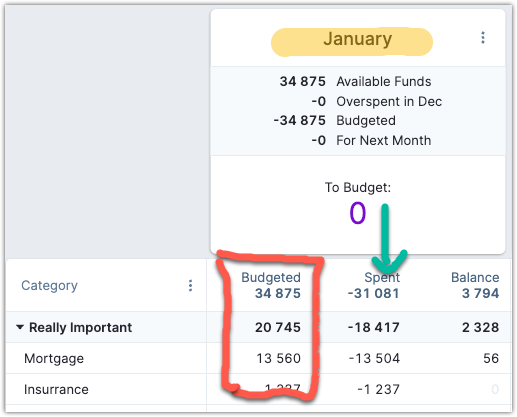Click the Really Important group name
517x417 pixels.
pyautogui.click(x=81, y=327)
